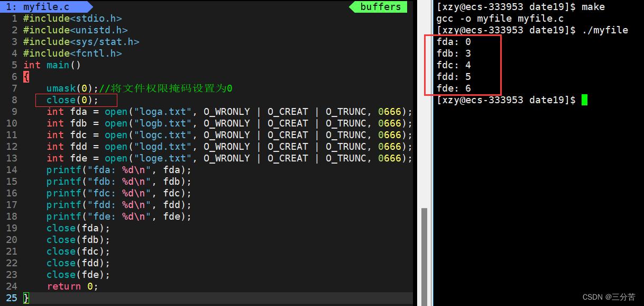Click printf("fdc: %d\n", fdc) line

tap(119, 193)
